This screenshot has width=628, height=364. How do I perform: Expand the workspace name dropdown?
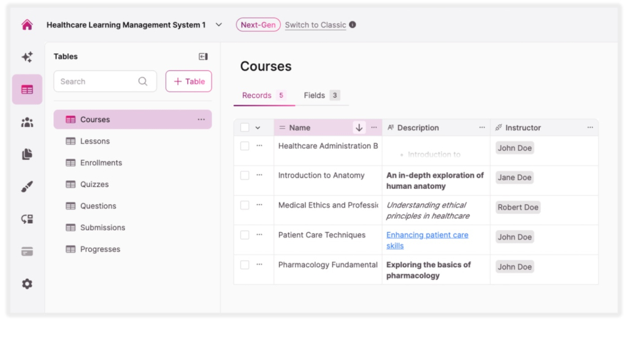pyautogui.click(x=218, y=25)
